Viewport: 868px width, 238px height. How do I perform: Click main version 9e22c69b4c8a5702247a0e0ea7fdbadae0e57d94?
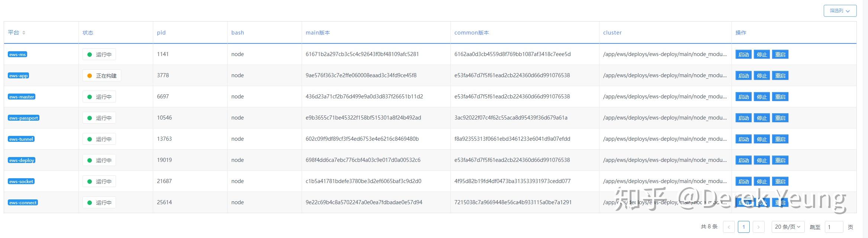click(364, 202)
